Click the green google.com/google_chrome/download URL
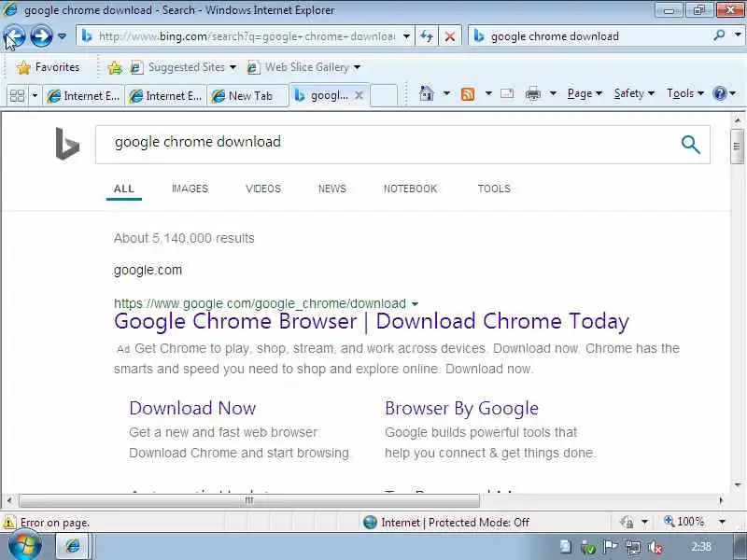Image resolution: width=747 pixels, height=560 pixels. [260, 303]
